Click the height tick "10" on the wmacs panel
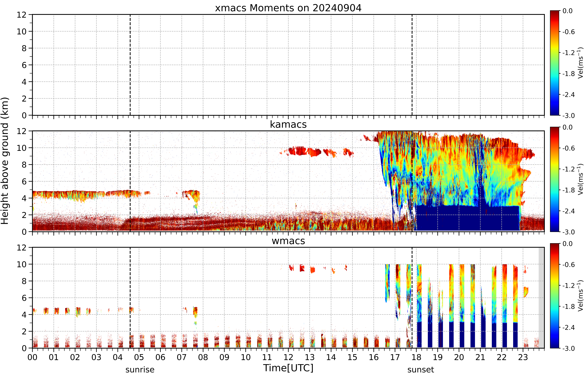Screen dimensions: 588x378 [x=22, y=264]
